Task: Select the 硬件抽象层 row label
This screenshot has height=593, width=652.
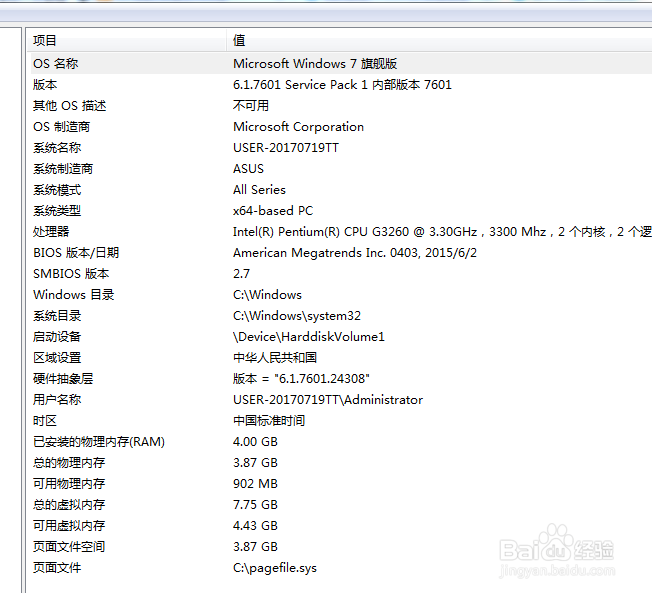Action: (x=63, y=379)
